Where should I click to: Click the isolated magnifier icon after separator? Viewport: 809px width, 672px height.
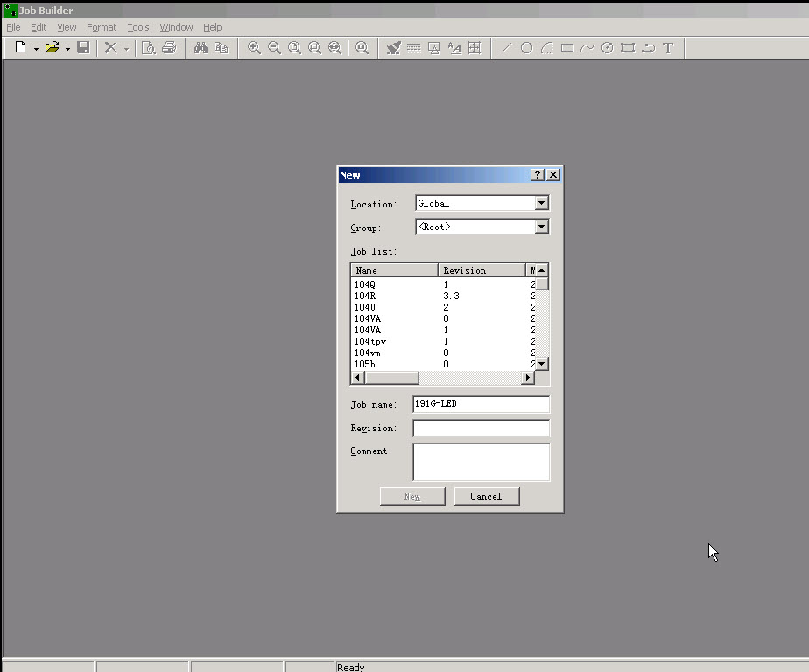point(362,47)
